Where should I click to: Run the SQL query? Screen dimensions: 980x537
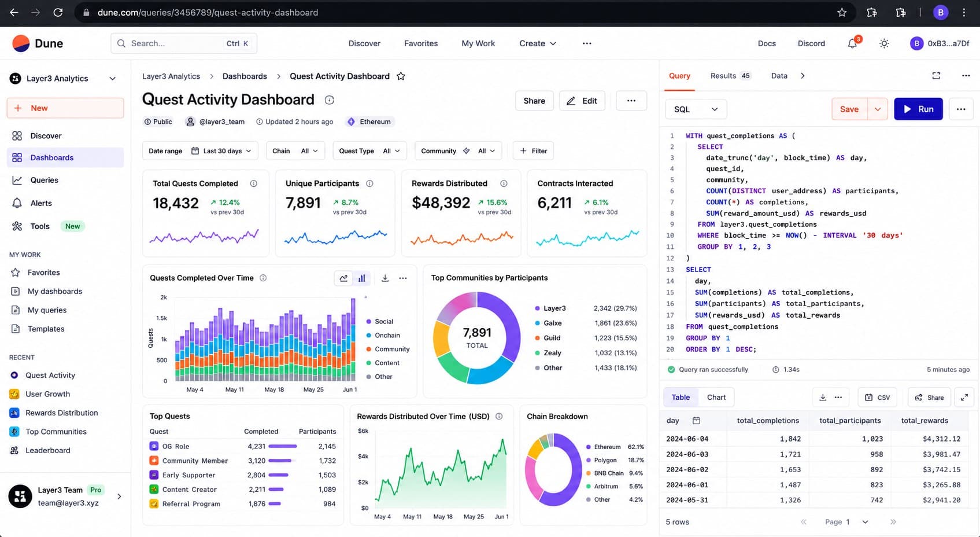point(918,109)
